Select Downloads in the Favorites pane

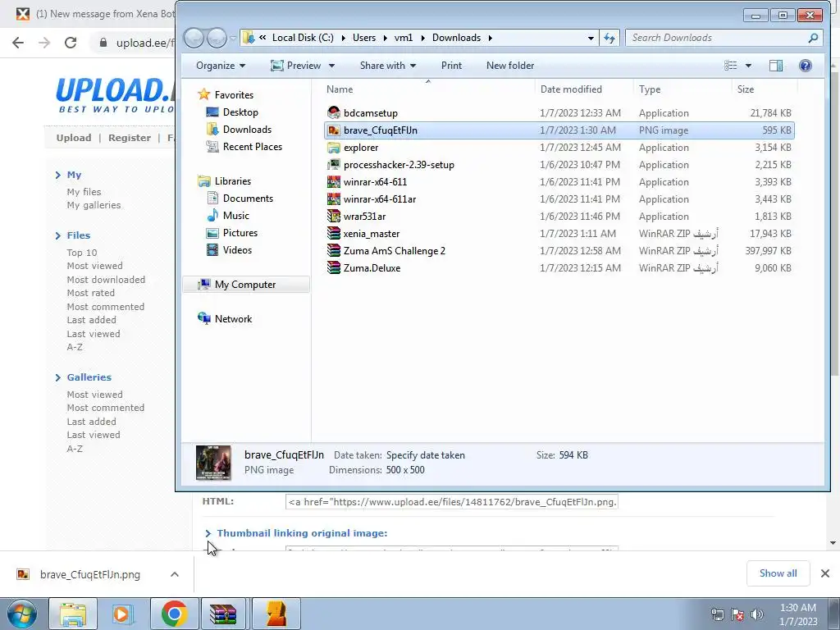point(239,129)
